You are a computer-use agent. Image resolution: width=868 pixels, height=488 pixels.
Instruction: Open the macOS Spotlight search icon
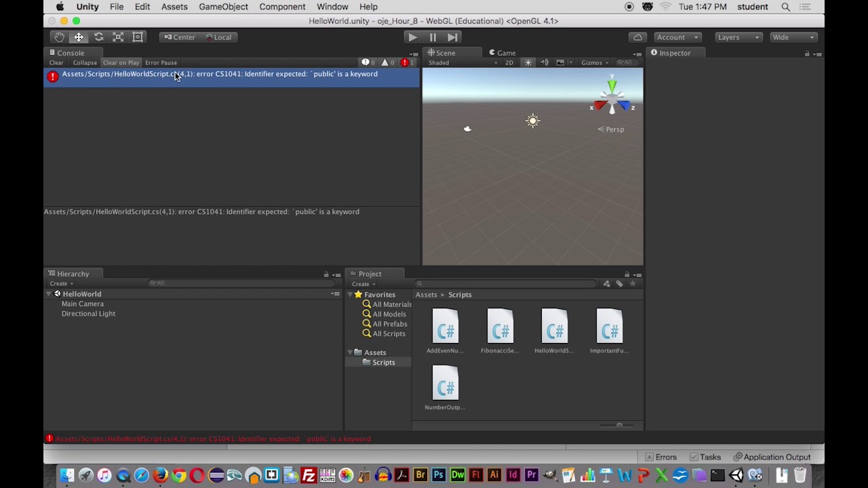point(786,7)
